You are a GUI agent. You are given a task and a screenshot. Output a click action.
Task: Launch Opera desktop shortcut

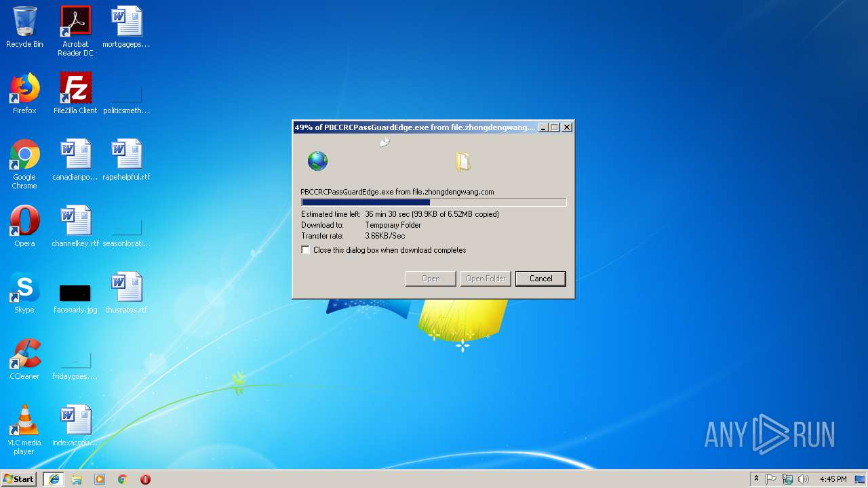pos(24,226)
